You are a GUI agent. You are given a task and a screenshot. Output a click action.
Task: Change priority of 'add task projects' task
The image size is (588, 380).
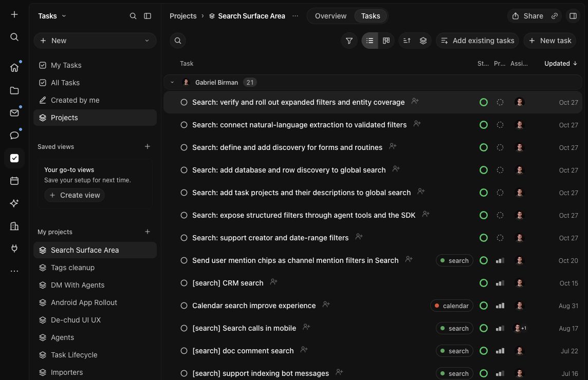point(500,193)
